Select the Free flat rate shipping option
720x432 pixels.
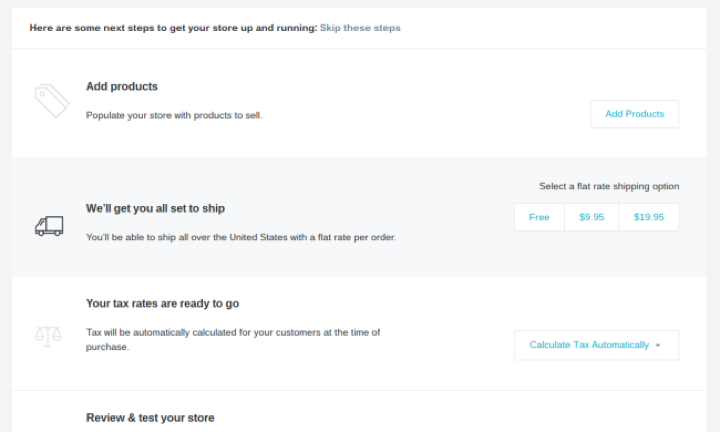point(539,217)
